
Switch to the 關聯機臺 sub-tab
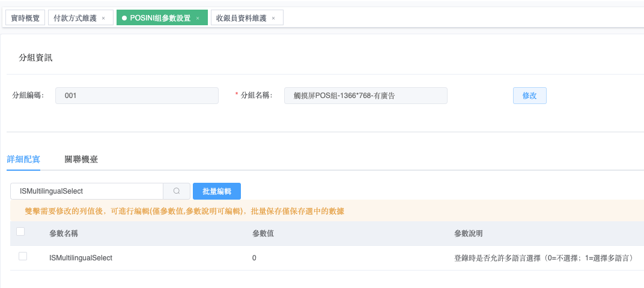click(x=81, y=159)
